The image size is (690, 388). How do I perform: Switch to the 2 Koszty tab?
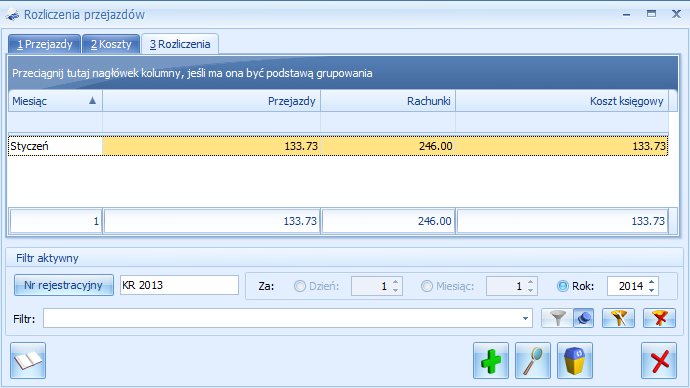click(111, 44)
